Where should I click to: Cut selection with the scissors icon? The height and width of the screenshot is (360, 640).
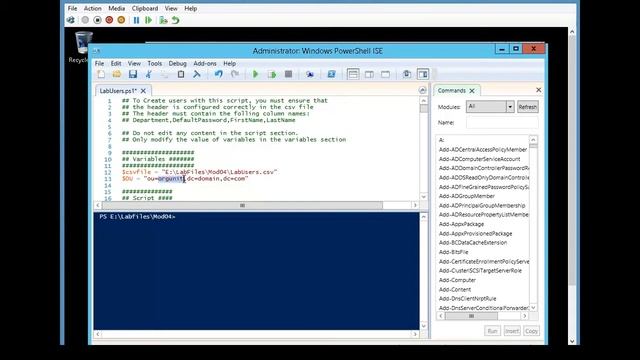pos(149,74)
